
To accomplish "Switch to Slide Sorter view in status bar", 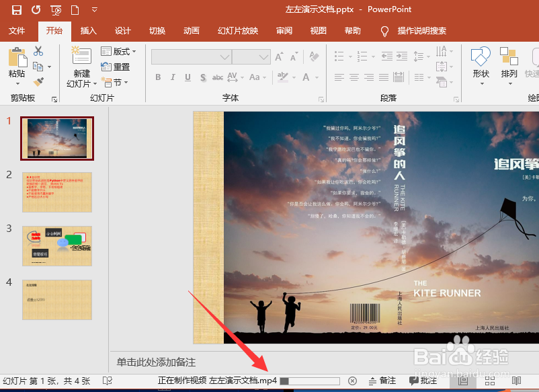I will coord(489,381).
